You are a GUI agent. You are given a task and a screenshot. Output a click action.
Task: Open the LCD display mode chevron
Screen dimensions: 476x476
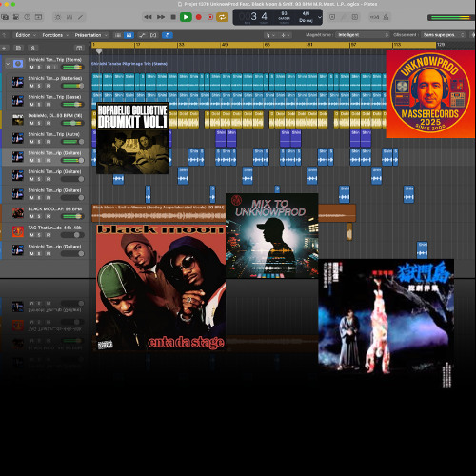point(320,17)
